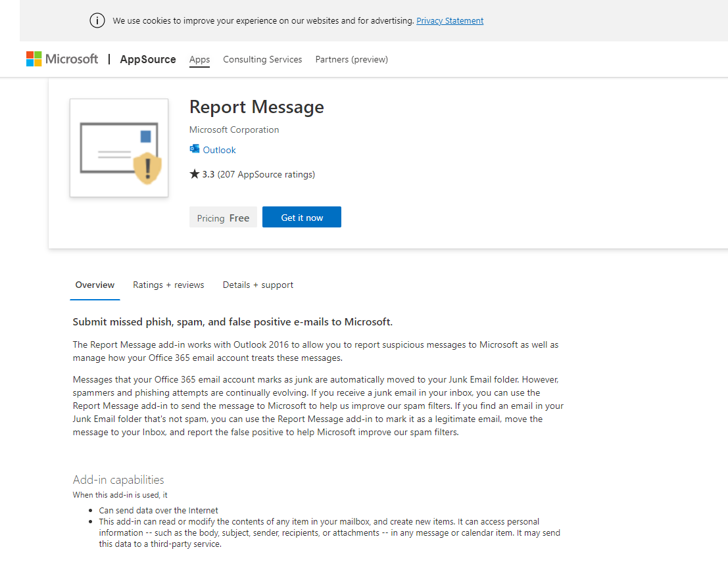Viewport: 728px width, 564px height.
Task: Switch to Details + support tab
Action: point(258,285)
